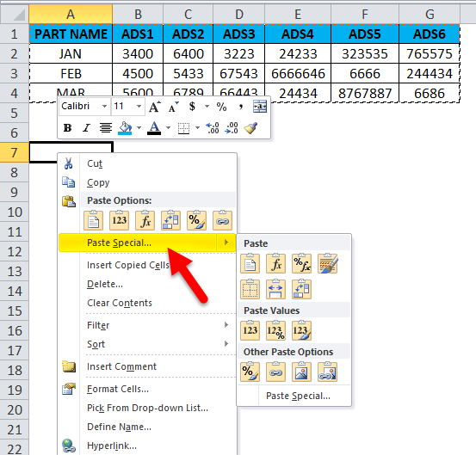Click cell containing 6666646

tap(298, 73)
